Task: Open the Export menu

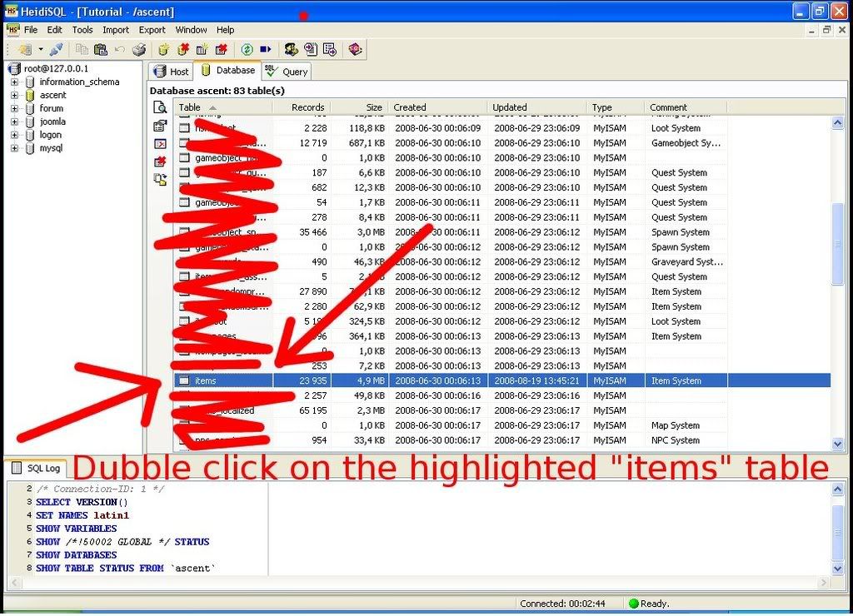Action: pyautogui.click(x=152, y=30)
